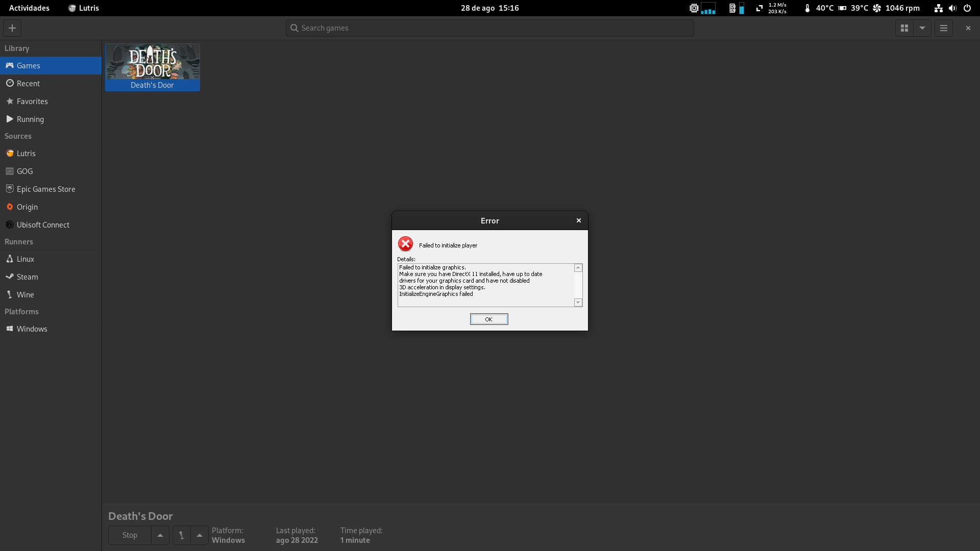Open the hamburger application menu
This screenshot has width=980, height=551.
pyautogui.click(x=943, y=28)
